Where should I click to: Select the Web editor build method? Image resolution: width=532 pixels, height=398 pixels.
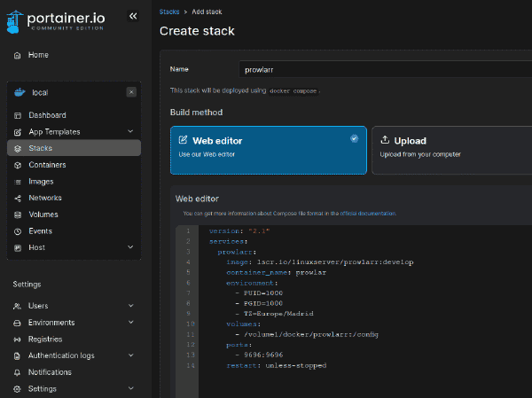(x=269, y=151)
